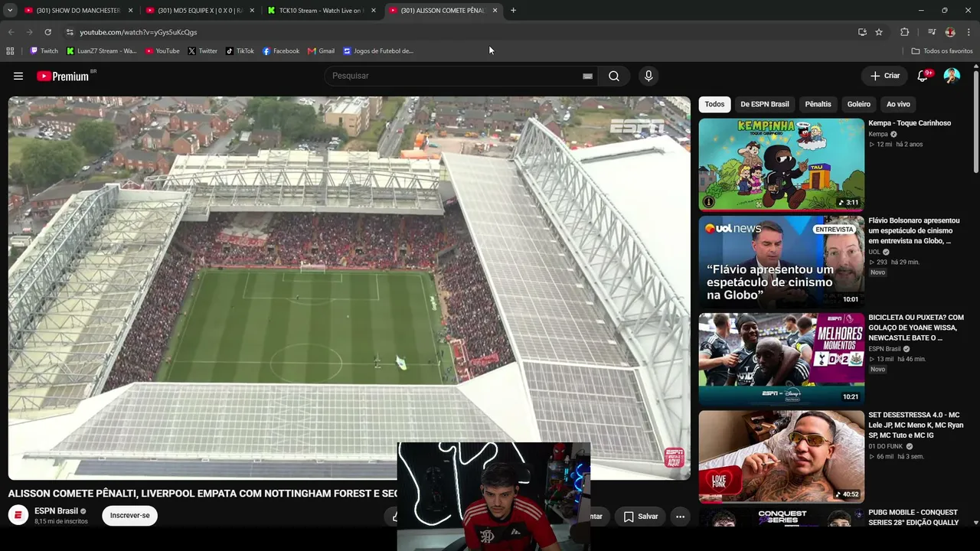Click the magnifying glass search button
980x551 pixels.
pos(614,76)
